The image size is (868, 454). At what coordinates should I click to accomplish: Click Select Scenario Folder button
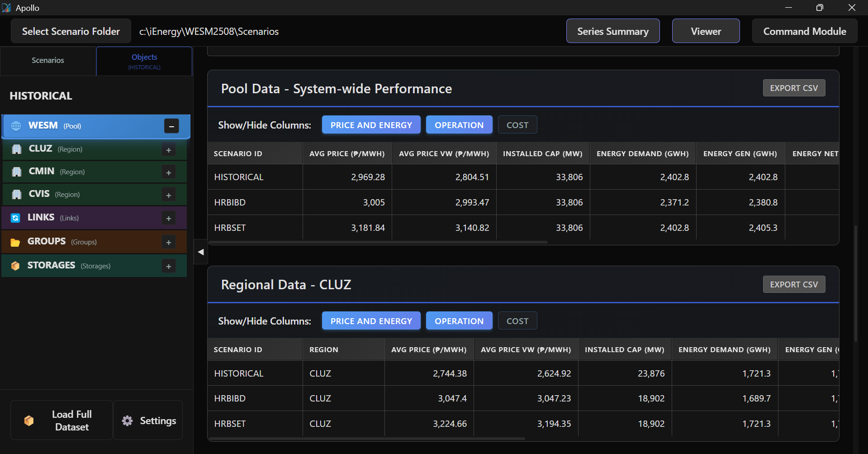click(x=71, y=31)
